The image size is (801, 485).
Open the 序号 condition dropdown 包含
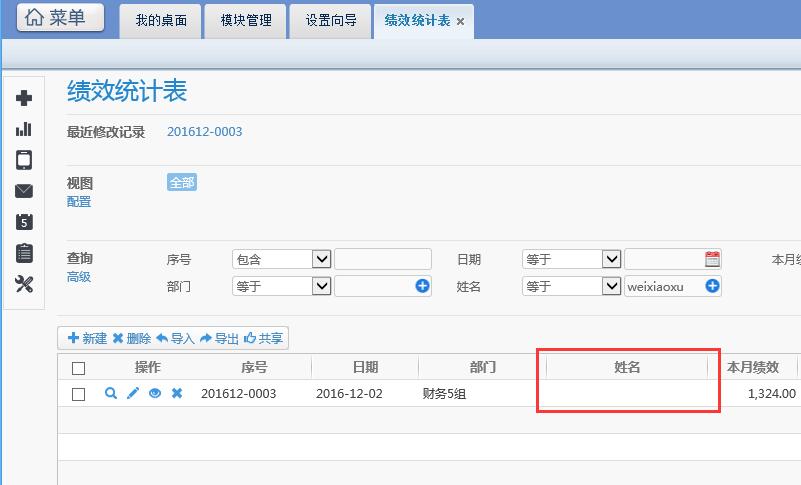[281, 259]
